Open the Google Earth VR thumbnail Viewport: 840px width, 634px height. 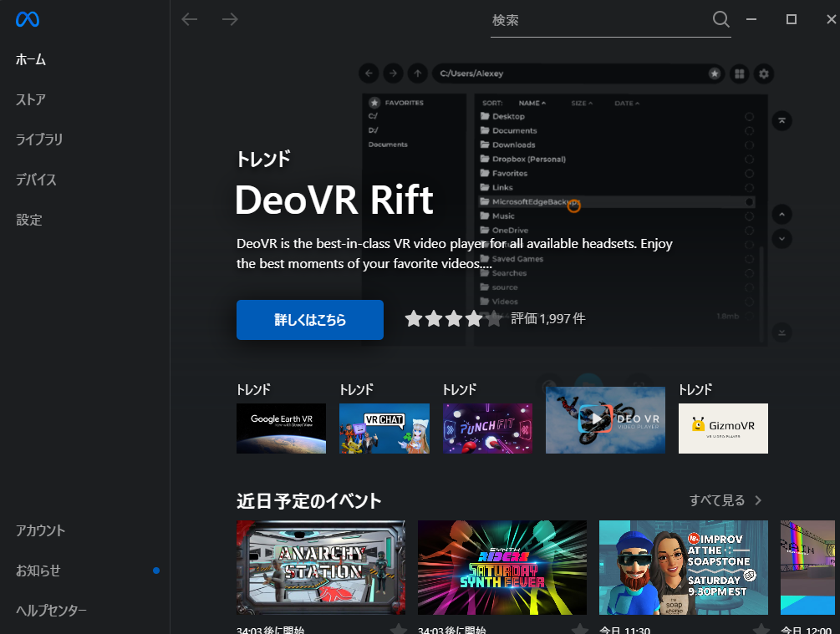281,429
